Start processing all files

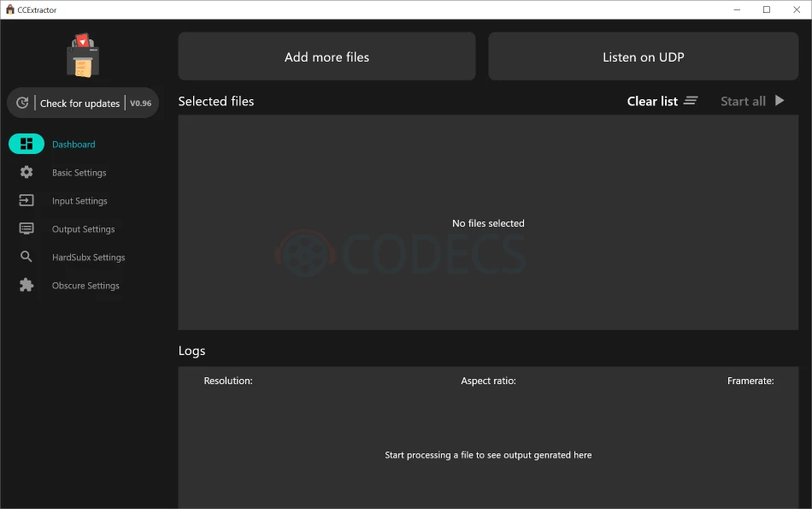(x=751, y=101)
